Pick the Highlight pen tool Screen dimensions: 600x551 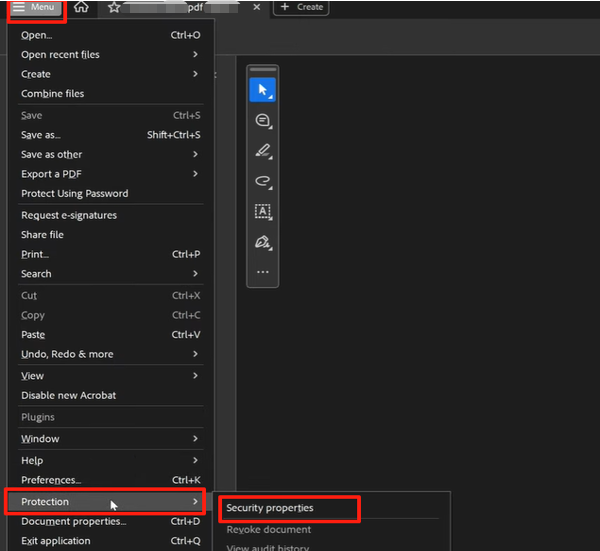[x=262, y=151]
